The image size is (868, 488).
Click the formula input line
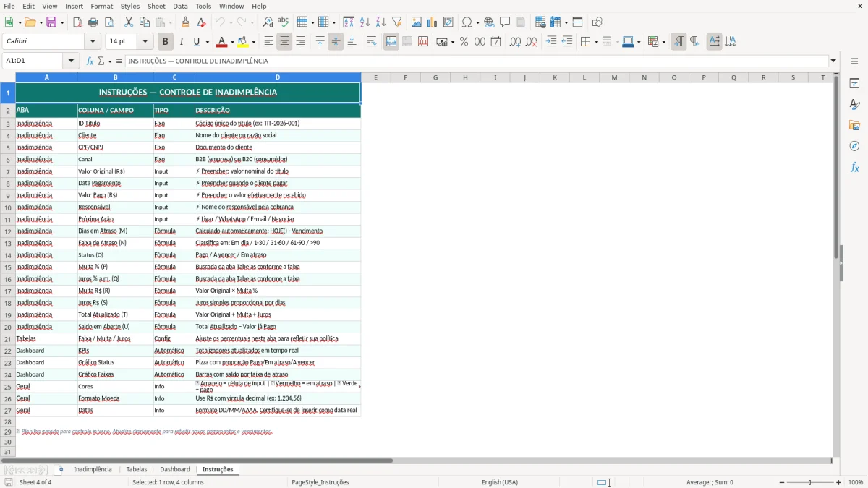pyautogui.click(x=477, y=61)
